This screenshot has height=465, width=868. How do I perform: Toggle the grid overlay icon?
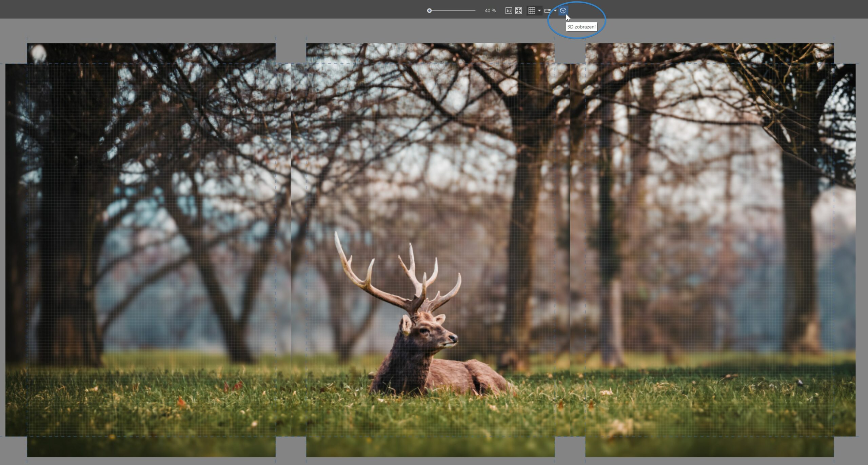click(531, 11)
